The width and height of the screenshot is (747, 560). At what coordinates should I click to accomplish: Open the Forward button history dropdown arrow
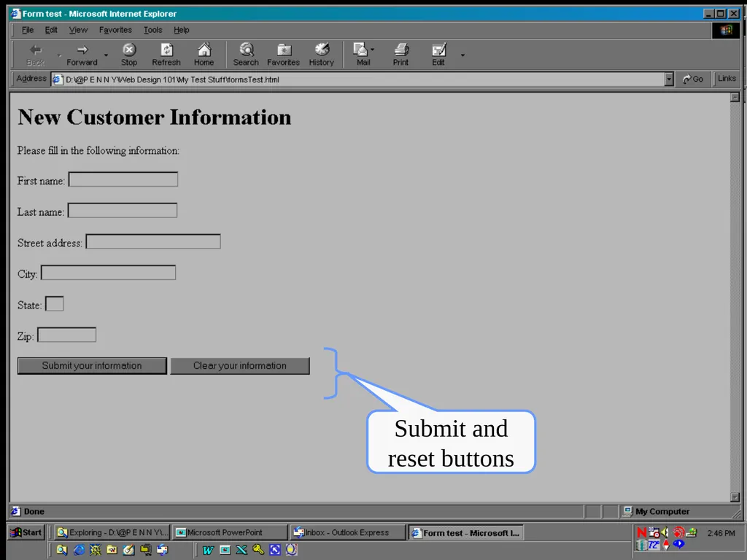click(106, 55)
